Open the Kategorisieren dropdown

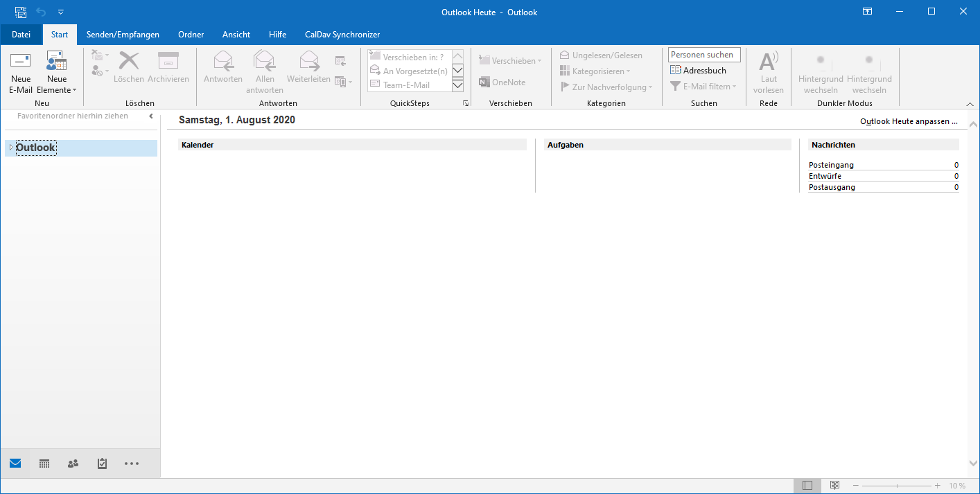coord(595,71)
